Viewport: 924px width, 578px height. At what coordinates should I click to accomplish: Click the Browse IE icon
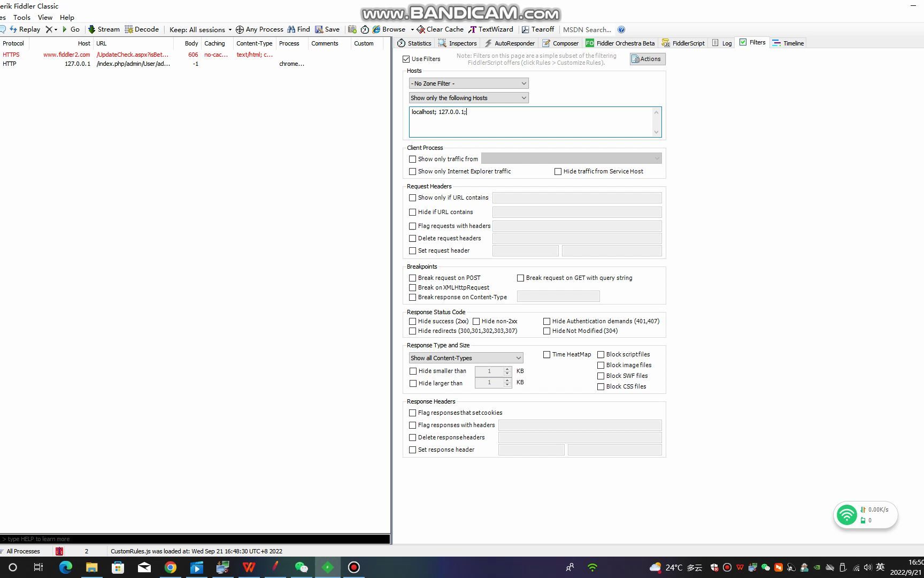click(x=376, y=29)
